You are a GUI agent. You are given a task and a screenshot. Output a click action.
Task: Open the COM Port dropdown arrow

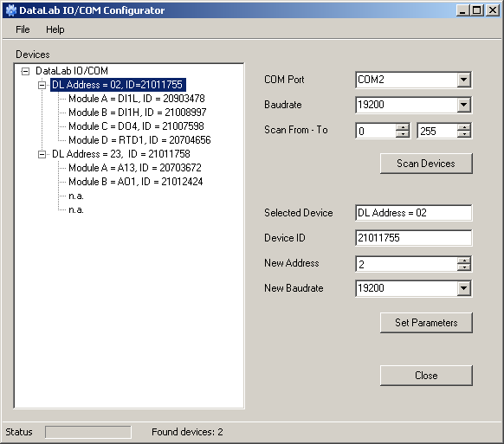[x=463, y=80]
